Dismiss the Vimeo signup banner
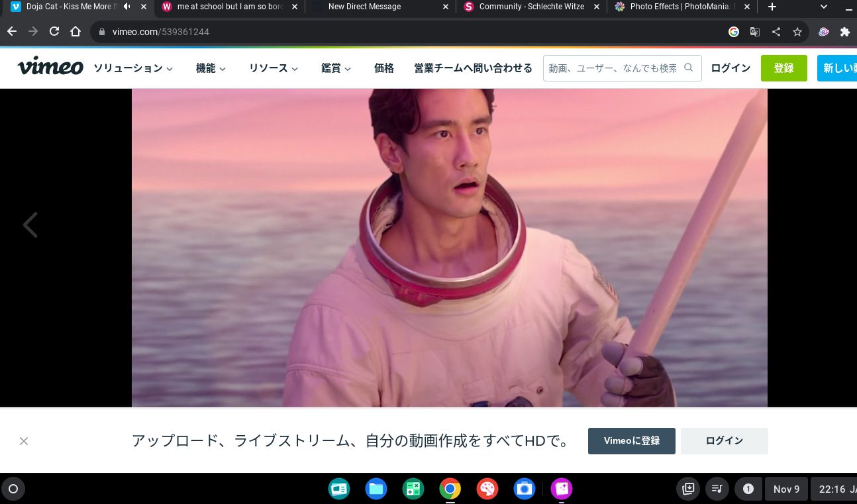 click(x=24, y=441)
